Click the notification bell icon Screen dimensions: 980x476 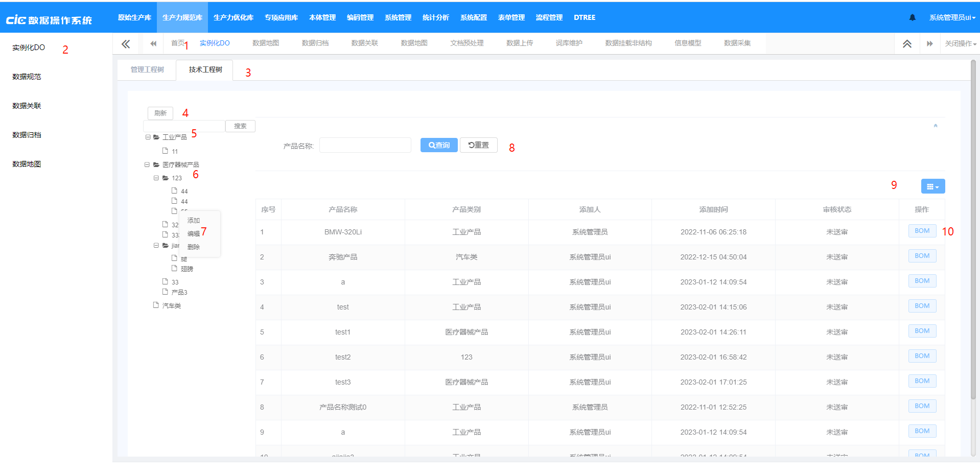pyautogui.click(x=913, y=17)
